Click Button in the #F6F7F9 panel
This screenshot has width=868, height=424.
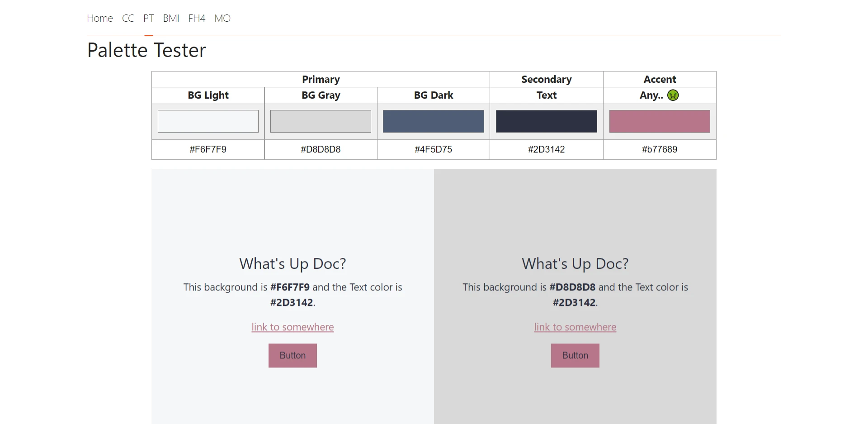[x=292, y=355]
